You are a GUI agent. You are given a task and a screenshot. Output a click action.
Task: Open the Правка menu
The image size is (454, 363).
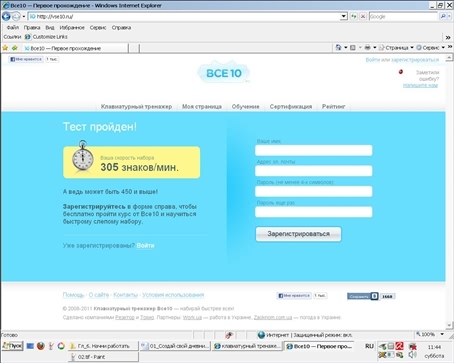(32, 27)
